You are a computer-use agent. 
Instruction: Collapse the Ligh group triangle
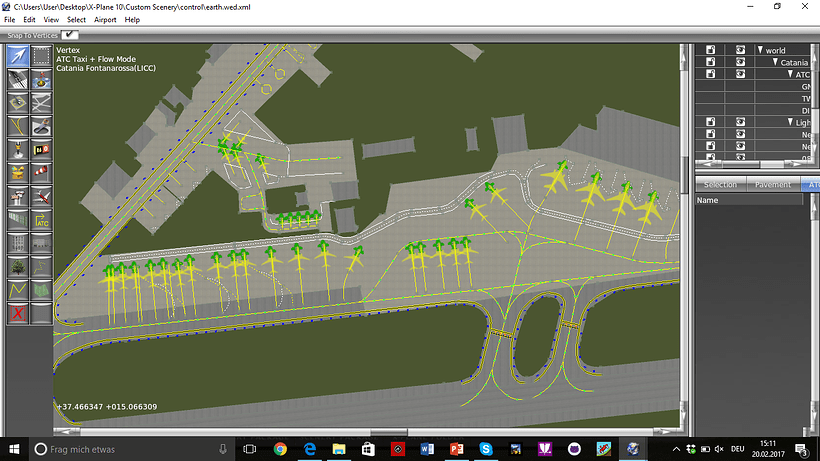(x=791, y=122)
